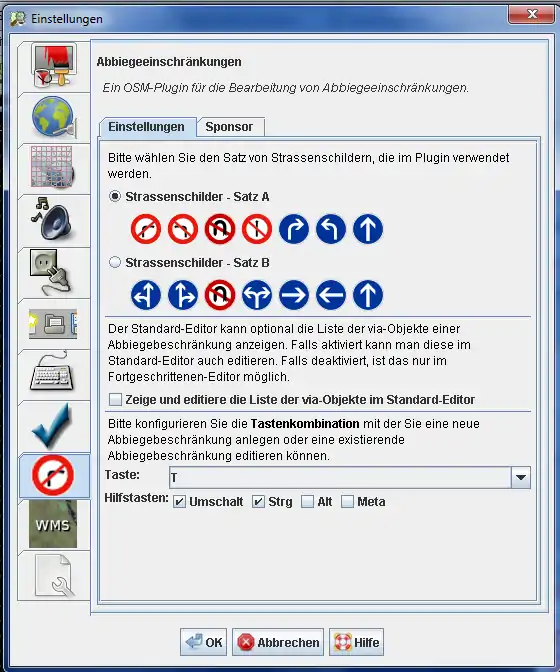Select Strassenschilder - Satz A radio button
Screen dimensions: 560x672
(114, 196)
